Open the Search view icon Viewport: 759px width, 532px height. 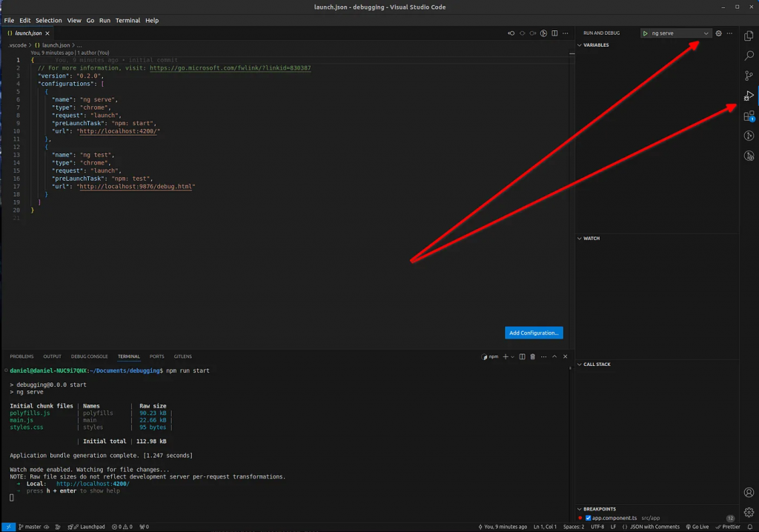pos(749,56)
